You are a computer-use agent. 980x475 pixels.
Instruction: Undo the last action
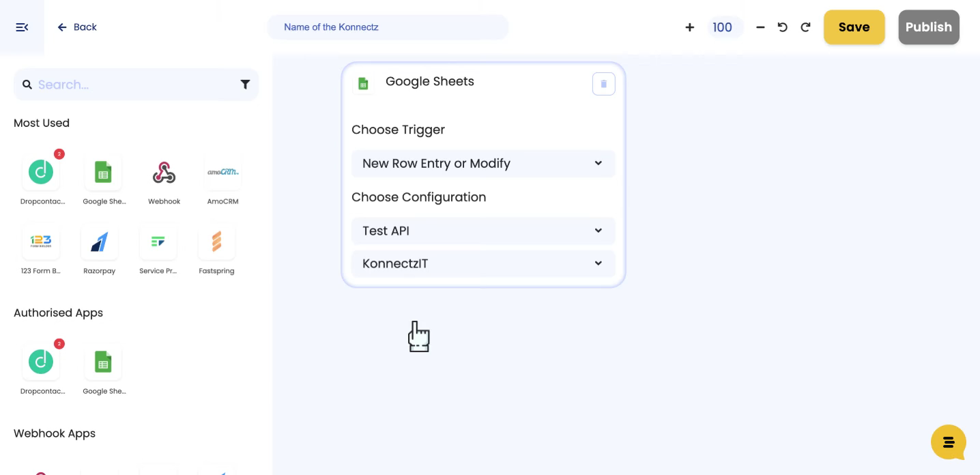click(x=783, y=27)
